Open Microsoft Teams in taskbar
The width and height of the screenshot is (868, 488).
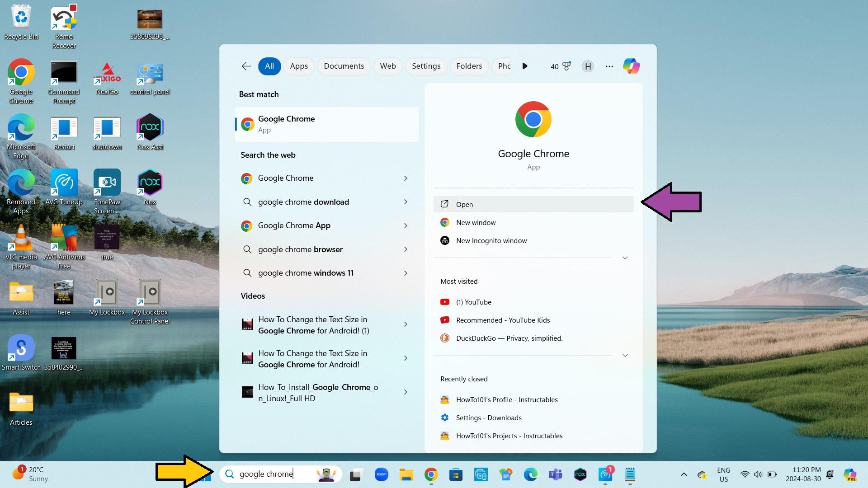tap(555, 474)
